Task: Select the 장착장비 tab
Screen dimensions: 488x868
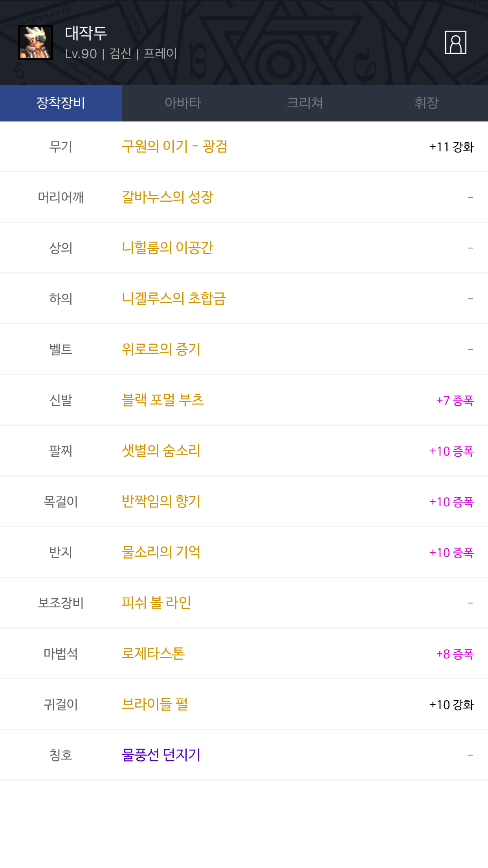Action: point(61,103)
